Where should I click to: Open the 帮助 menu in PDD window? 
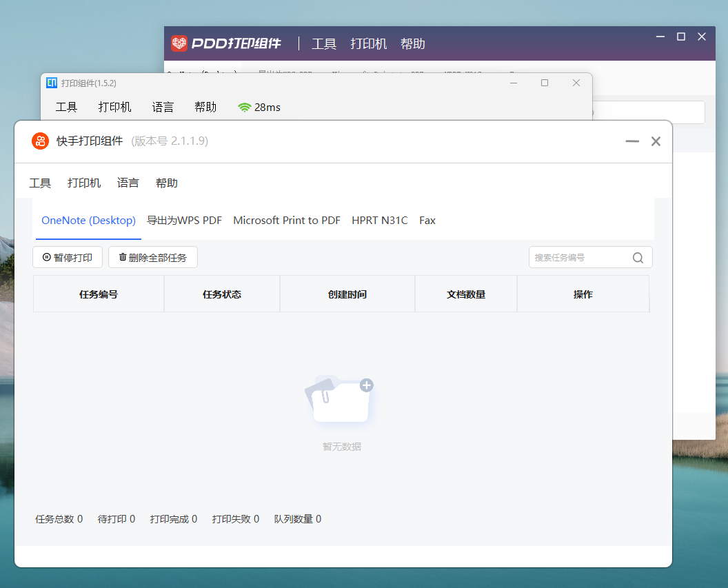point(412,44)
